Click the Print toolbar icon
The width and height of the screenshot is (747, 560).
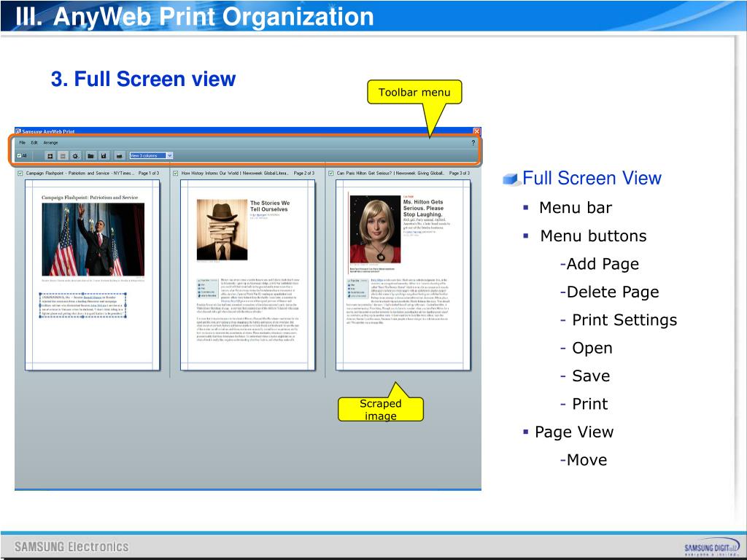119,156
